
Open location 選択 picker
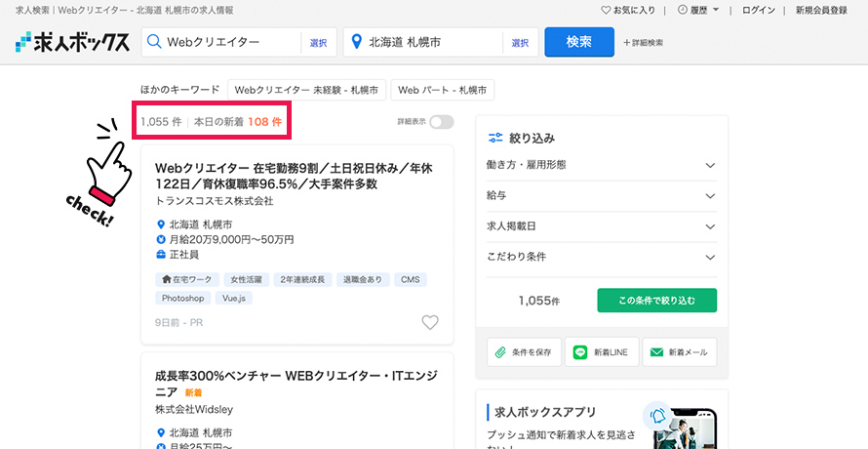520,43
